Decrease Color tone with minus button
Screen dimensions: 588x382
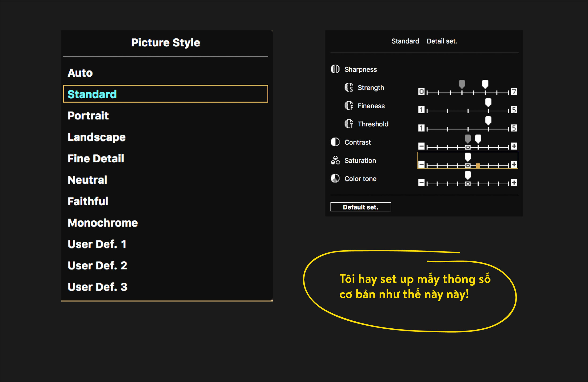coord(421,183)
